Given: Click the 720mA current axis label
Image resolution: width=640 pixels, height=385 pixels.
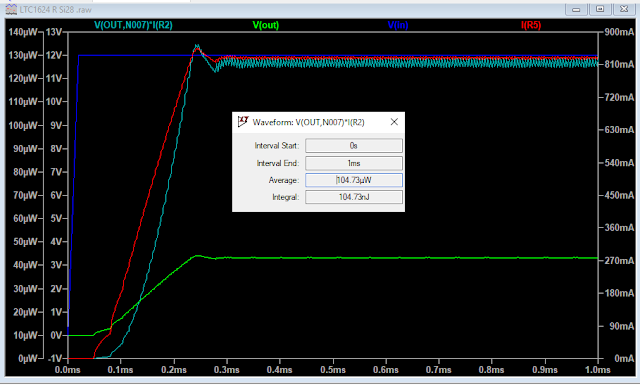Looking at the screenshot, I should click(619, 98).
